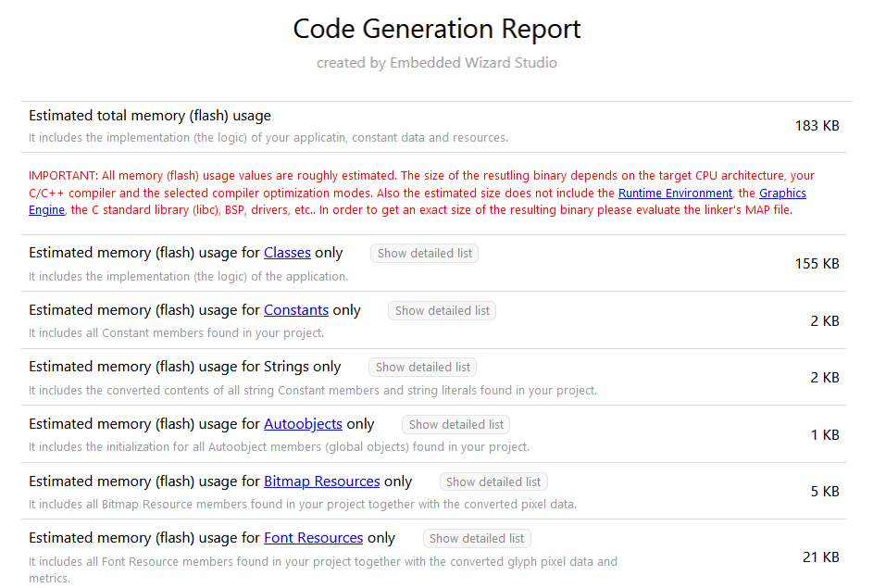This screenshot has width=873, height=588.
Task: Expand detailed list for Constants
Action: 442,311
